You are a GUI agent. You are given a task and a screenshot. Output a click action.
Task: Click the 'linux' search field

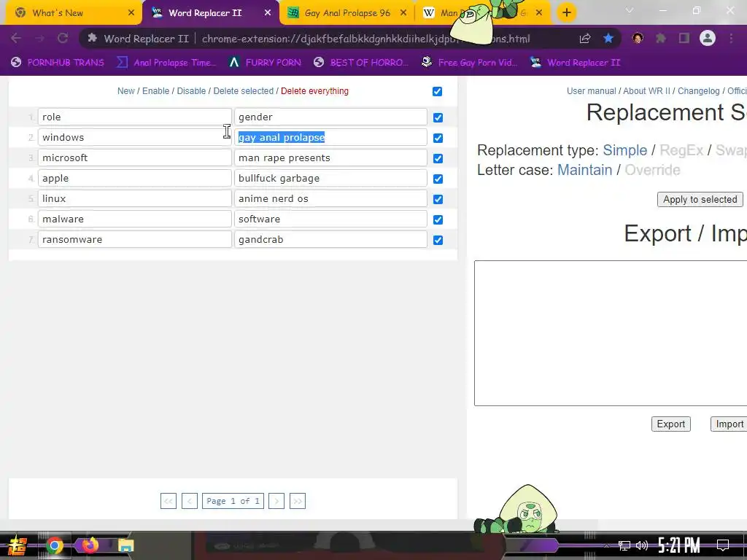[135, 198]
